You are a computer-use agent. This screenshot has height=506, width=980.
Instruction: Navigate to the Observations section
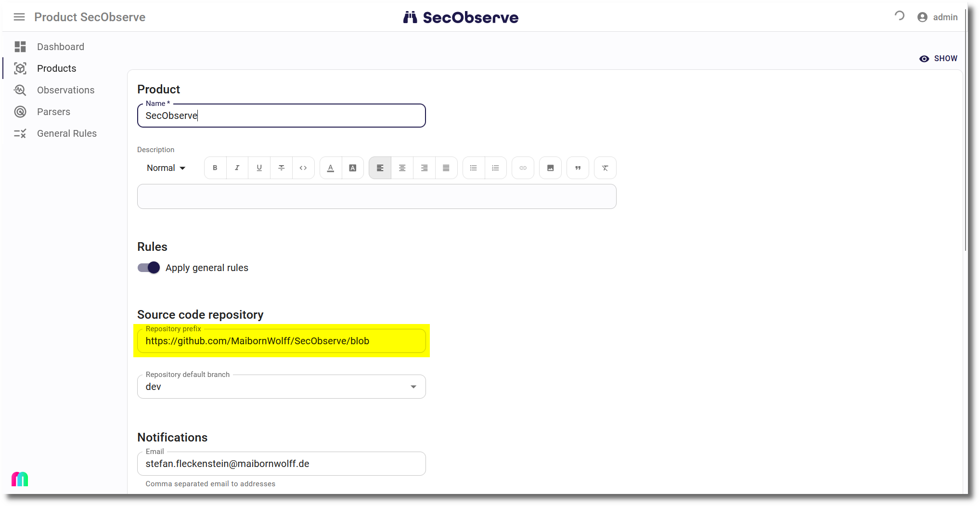point(65,90)
